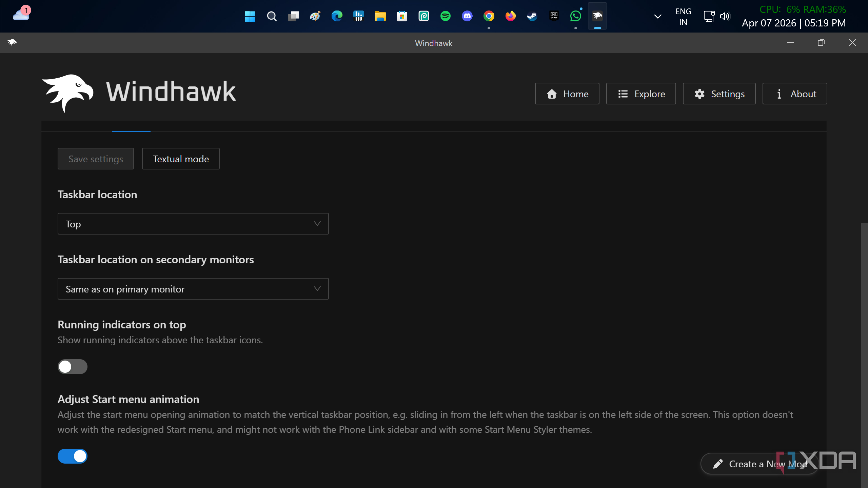Image resolution: width=868 pixels, height=488 pixels.
Task: Open the date and time clock
Action: (794, 23)
